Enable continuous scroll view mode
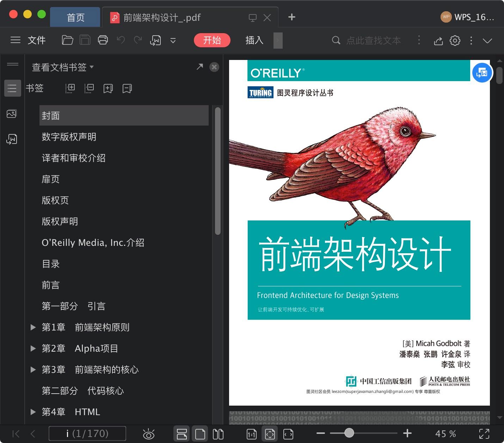The height and width of the screenshot is (443, 504). [182, 434]
